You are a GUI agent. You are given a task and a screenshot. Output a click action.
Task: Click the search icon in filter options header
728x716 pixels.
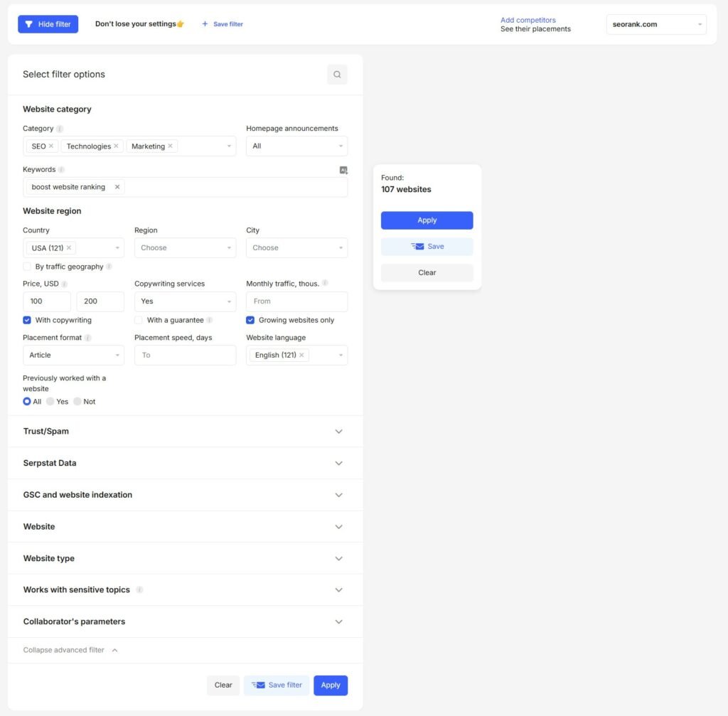pyautogui.click(x=337, y=74)
